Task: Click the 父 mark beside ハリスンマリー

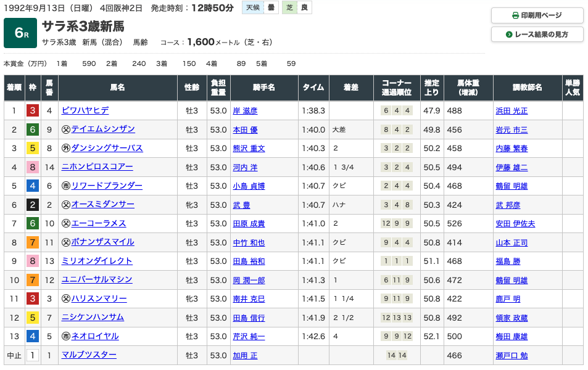Action: coord(65,299)
